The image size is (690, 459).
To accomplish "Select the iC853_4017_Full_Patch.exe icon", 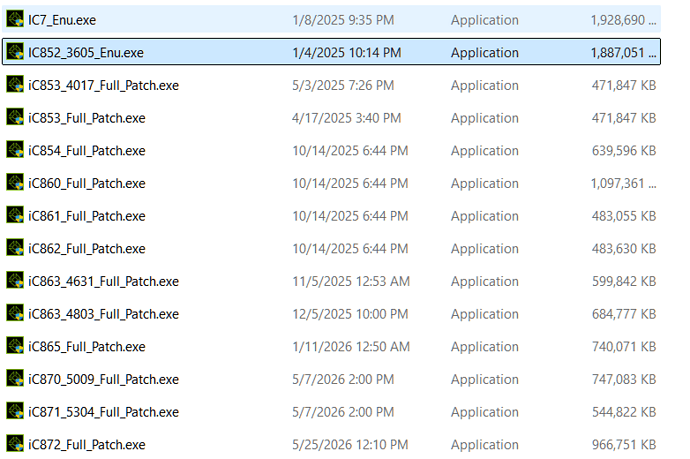I will [15, 84].
